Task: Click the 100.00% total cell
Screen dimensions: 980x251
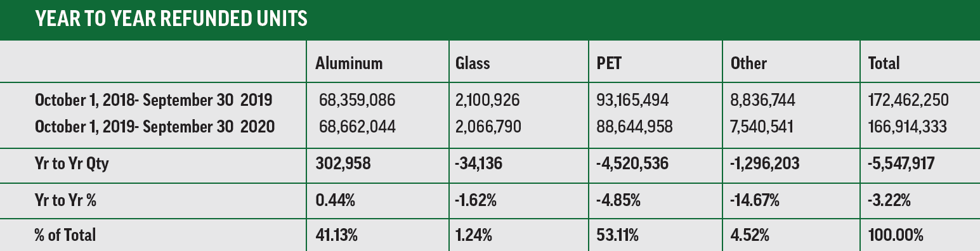Action: pyautogui.click(x=896, y=235)
